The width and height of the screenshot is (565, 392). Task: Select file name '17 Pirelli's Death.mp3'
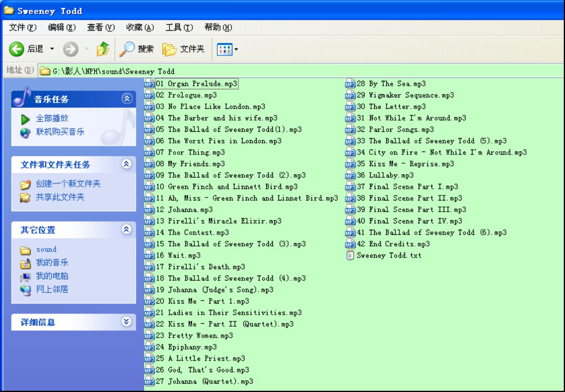point(200,267)
